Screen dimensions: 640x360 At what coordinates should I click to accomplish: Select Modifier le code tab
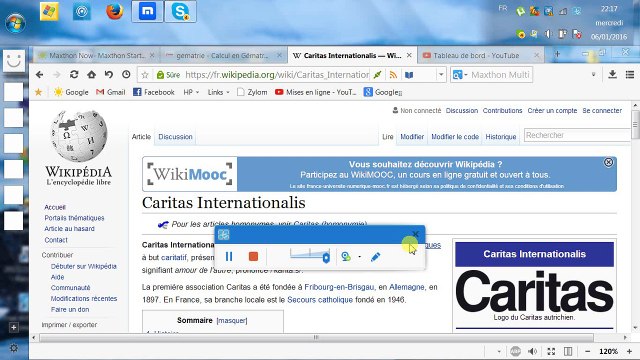[455, 137]
